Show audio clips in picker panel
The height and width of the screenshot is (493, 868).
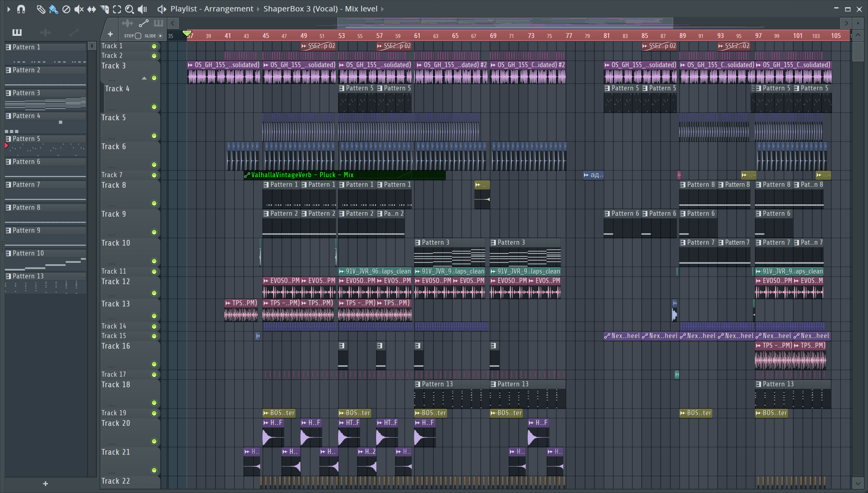click(x=45, y=32)
